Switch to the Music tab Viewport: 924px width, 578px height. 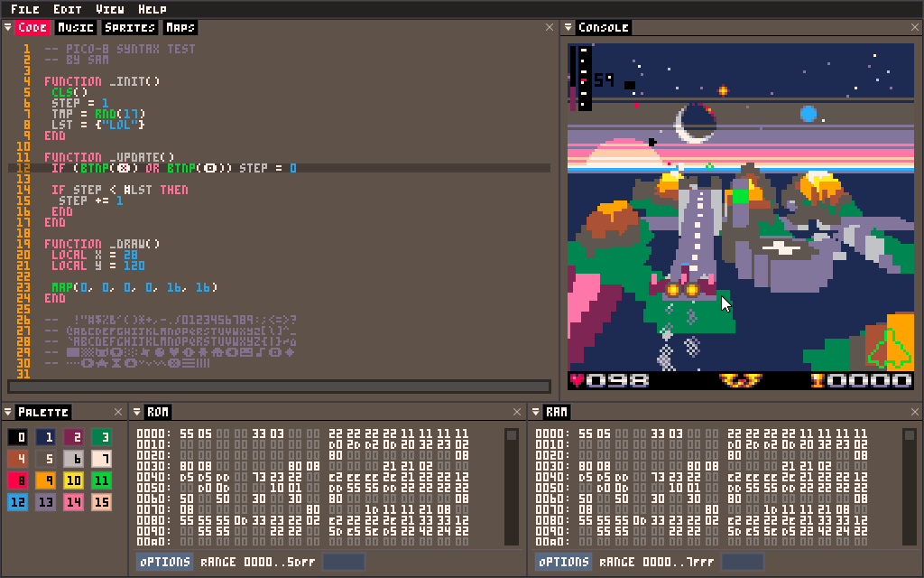pyautogui.click(x=76, y=28)
